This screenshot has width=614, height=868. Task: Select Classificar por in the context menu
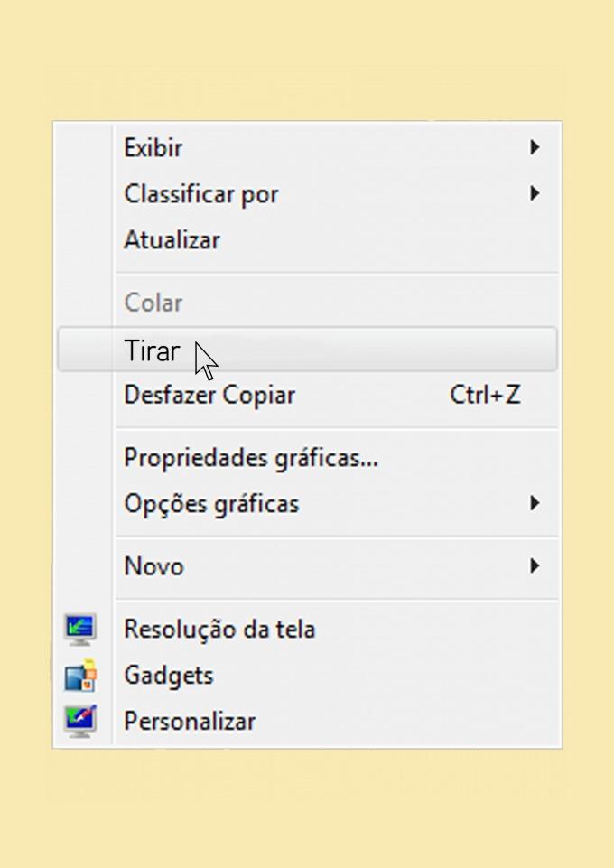(x=201, y=193)
